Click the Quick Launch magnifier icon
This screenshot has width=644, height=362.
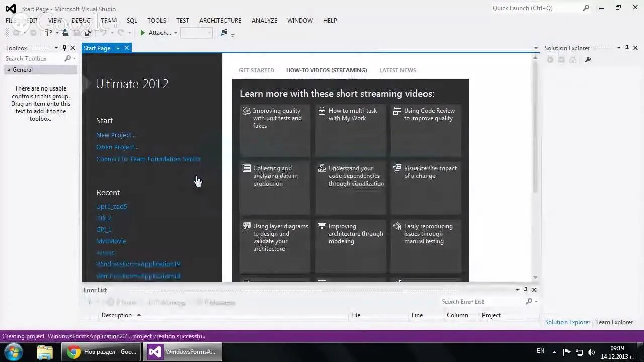[x=586, y=8]
